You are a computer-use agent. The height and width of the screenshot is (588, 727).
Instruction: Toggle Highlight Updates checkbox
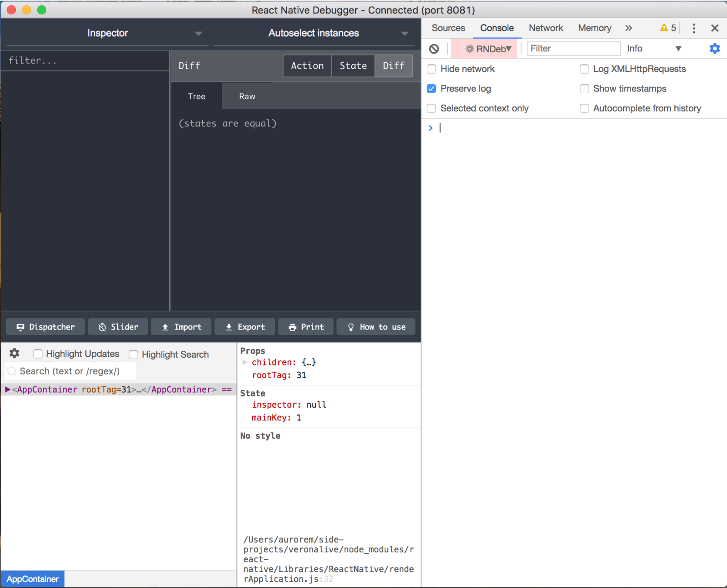point(38,354)
